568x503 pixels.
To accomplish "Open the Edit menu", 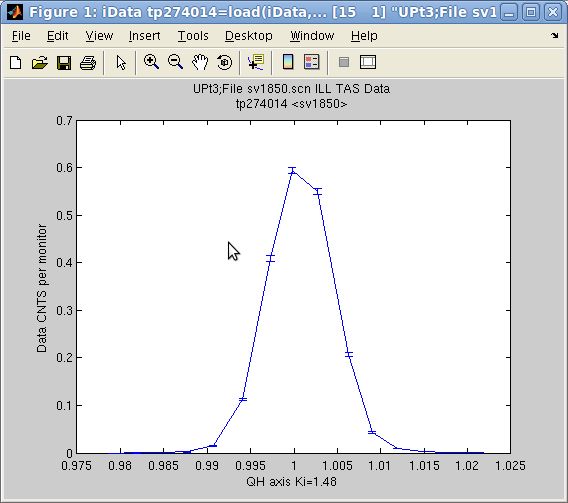I will click(58, 36).
